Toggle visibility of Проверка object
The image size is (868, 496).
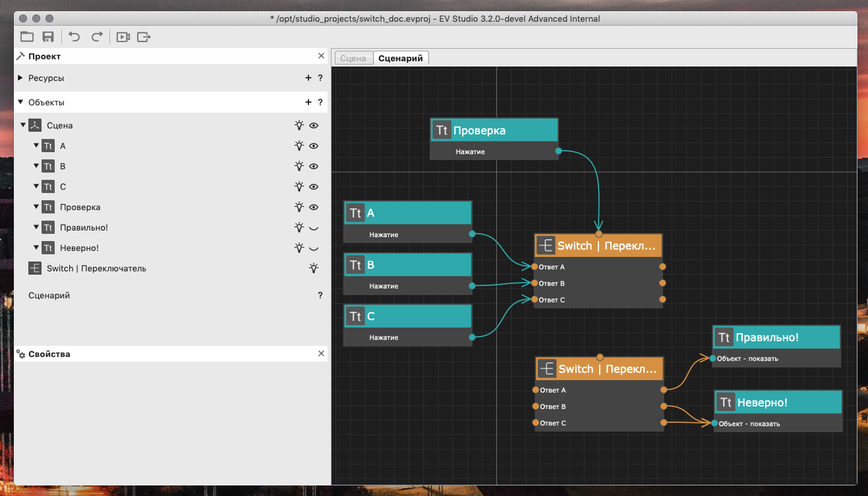314,207
